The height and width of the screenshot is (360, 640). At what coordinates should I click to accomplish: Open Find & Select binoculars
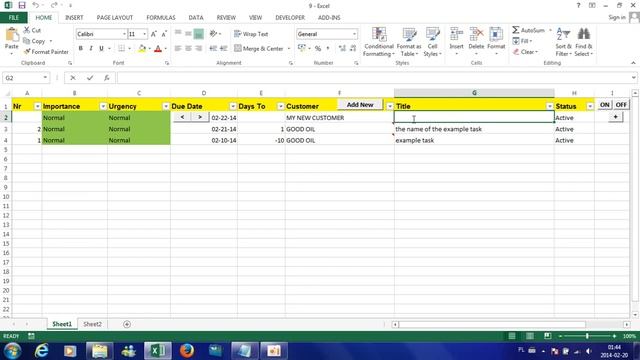pos(584,42)
